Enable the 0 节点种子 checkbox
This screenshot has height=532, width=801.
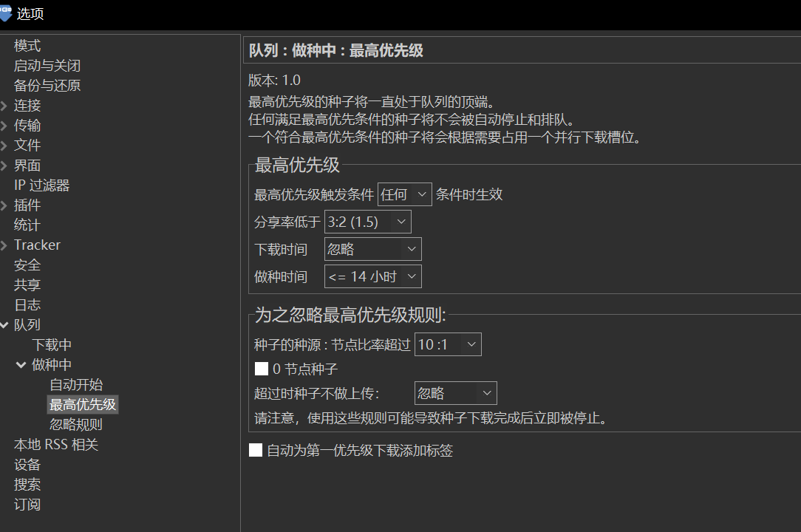[262, 369]
